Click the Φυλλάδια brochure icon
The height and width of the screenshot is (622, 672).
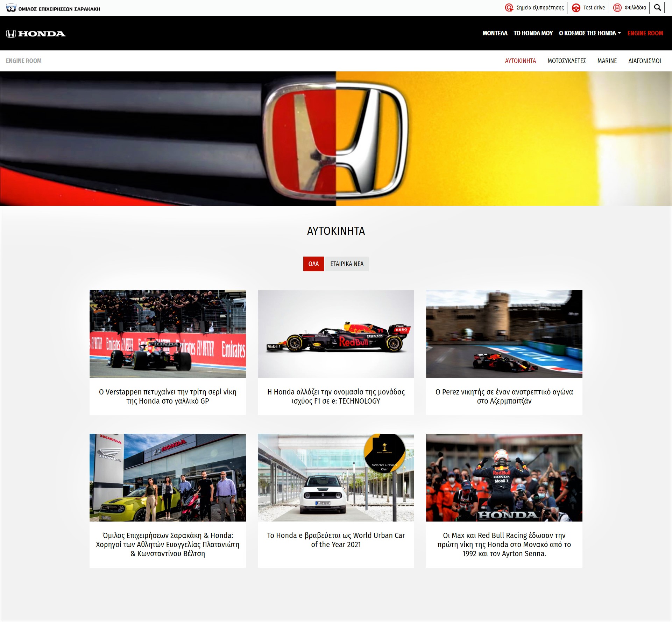617,8
